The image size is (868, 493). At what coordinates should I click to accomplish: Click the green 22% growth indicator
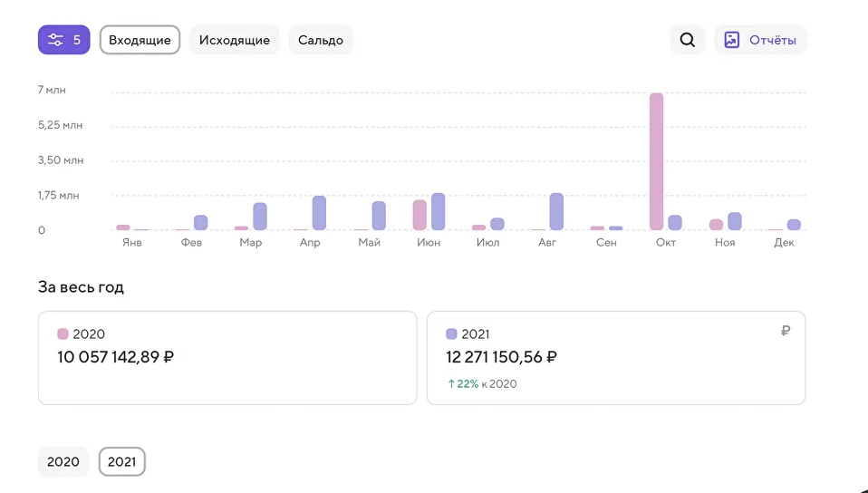tap(463, 384)
